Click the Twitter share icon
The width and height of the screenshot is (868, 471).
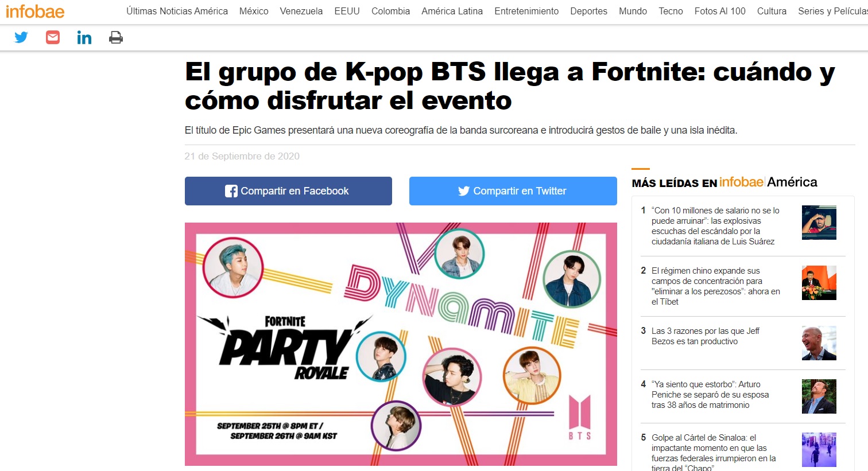[x=21, y=38]
